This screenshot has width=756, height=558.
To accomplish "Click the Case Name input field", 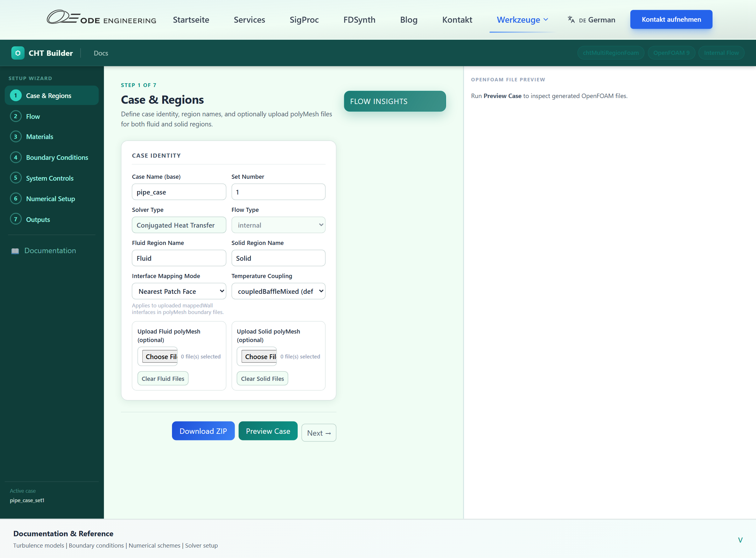I will click(179, 192).
